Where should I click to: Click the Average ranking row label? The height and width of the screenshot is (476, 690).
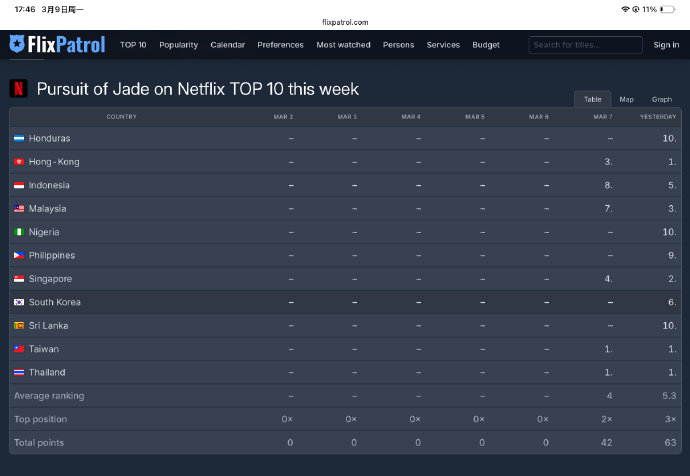[49, 396]
